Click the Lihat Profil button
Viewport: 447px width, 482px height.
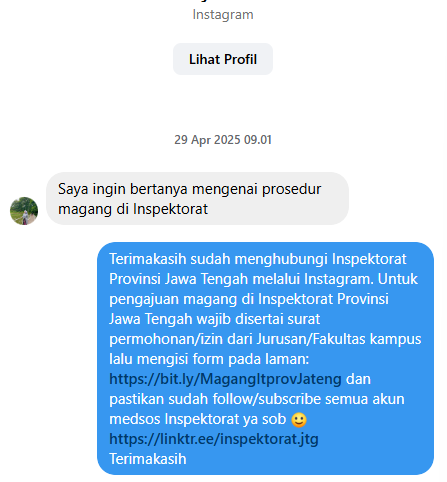point(223,59)
